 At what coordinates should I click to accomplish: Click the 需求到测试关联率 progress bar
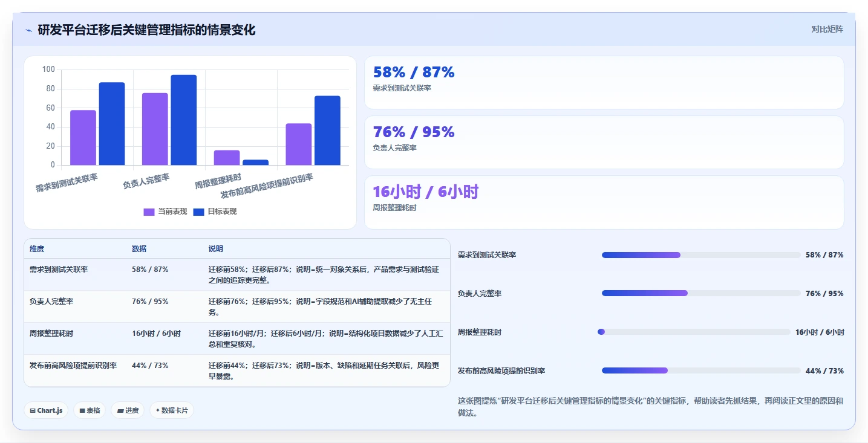point(701,255)
